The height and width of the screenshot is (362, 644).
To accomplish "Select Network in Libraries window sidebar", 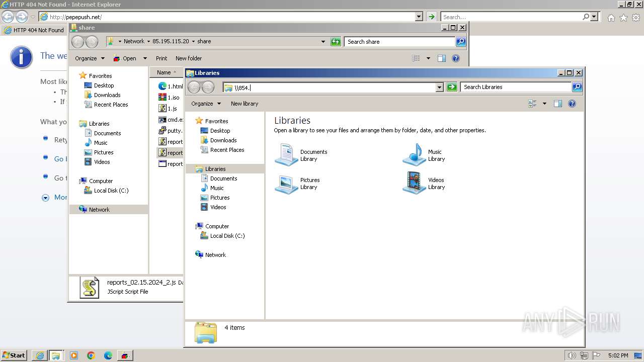I will [210, 255].
